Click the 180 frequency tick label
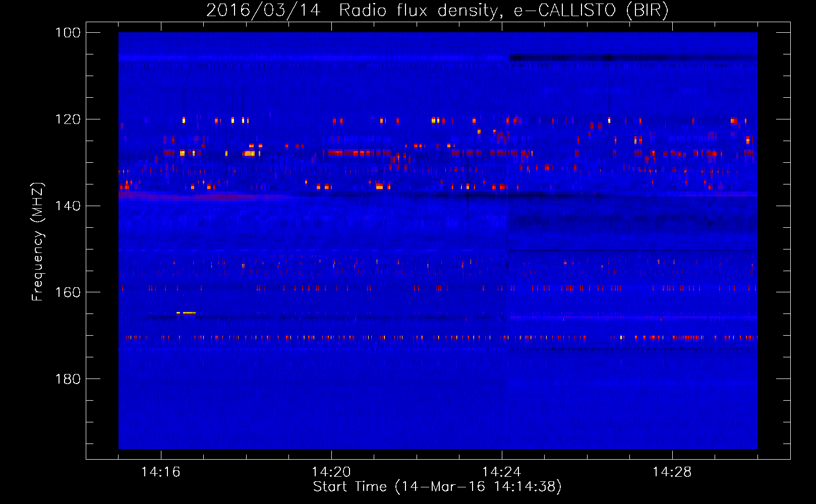Image resolution: width=816 pixels, height=504 pixels. 68,379
